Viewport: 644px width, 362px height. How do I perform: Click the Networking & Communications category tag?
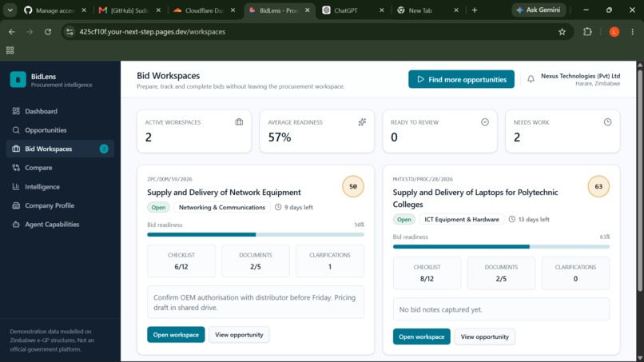tap(222, 207)
